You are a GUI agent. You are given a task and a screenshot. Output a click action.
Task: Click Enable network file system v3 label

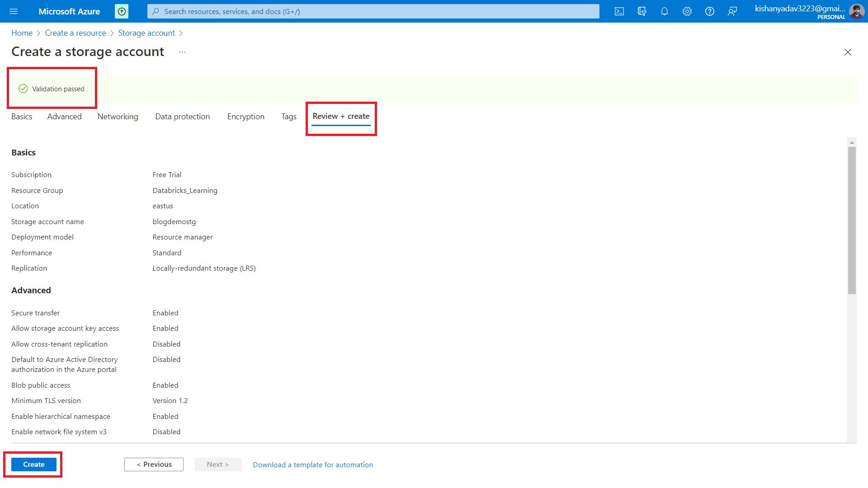(59, 432)
